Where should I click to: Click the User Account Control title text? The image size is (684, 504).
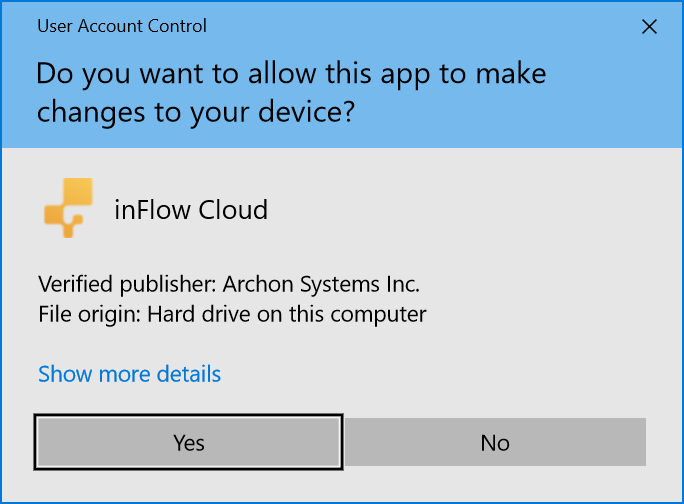pos(122,26)
